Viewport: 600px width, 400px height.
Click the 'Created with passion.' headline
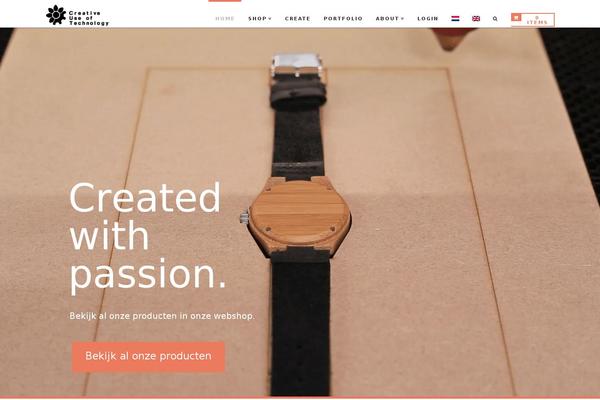point(147,236)
